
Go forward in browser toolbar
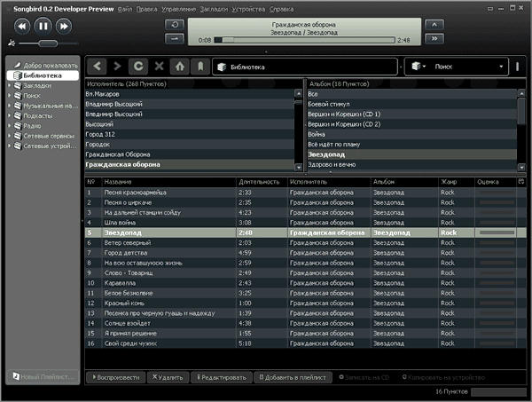coord(117,66)
